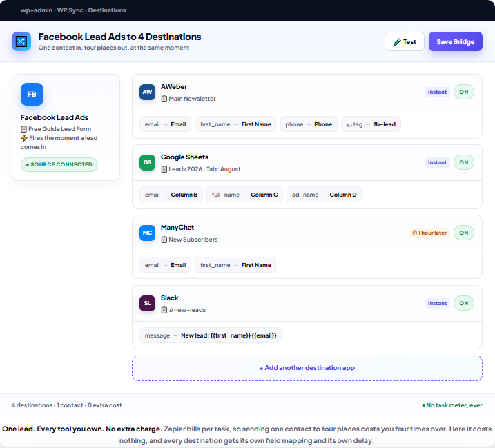
Task: Click the Facebook Lead Ads source heading
Action: [x=55, y=117]
